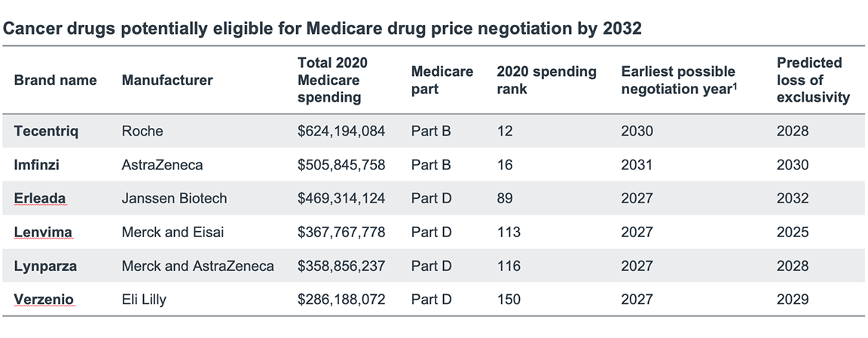This screenshot has height=338, width=868.
Task: Click the Tecentriq brand name cell
Action: tap(47, 131)
